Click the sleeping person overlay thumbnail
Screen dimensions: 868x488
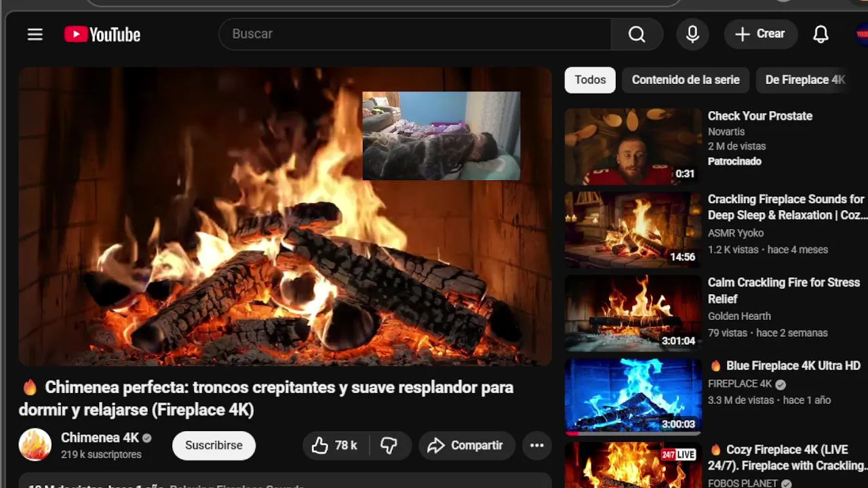pyautogui.click(x=441, y=136)
